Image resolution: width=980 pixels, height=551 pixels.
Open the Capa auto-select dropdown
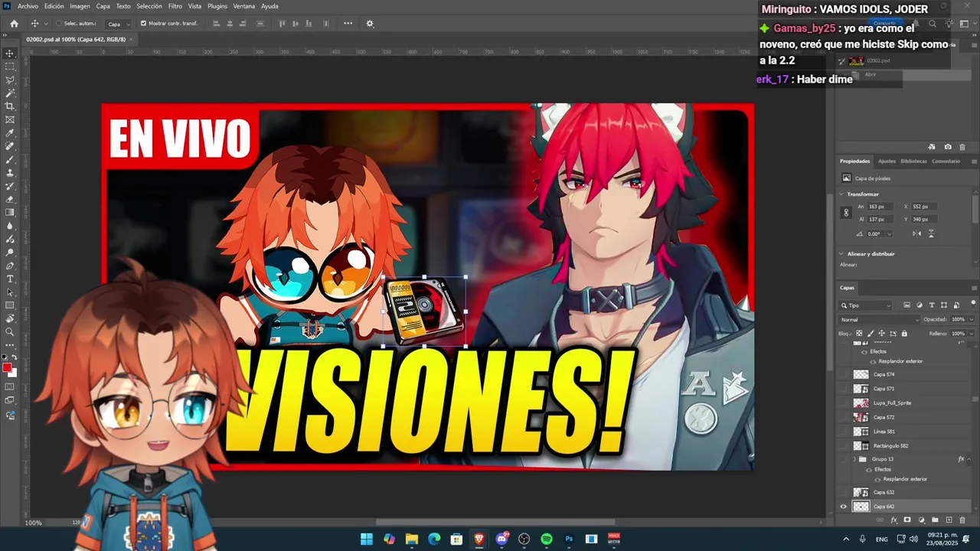pyautogui.click(x=118, y=24)
